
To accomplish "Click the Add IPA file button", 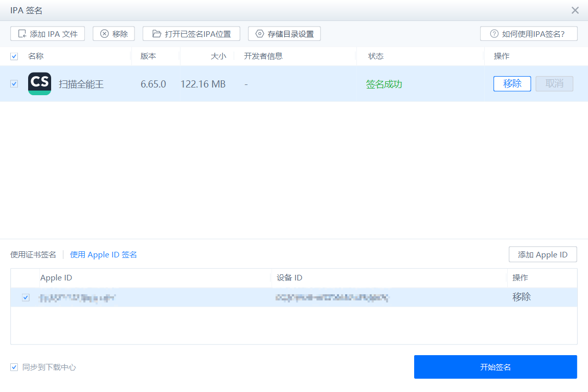I will tap(48, 34).
